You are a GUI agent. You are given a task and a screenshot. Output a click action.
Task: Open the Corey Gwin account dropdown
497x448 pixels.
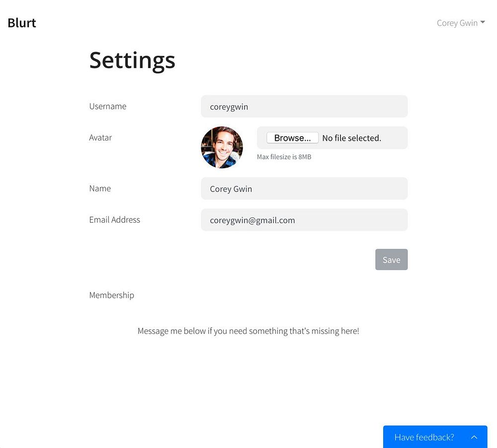coord(461,23)
